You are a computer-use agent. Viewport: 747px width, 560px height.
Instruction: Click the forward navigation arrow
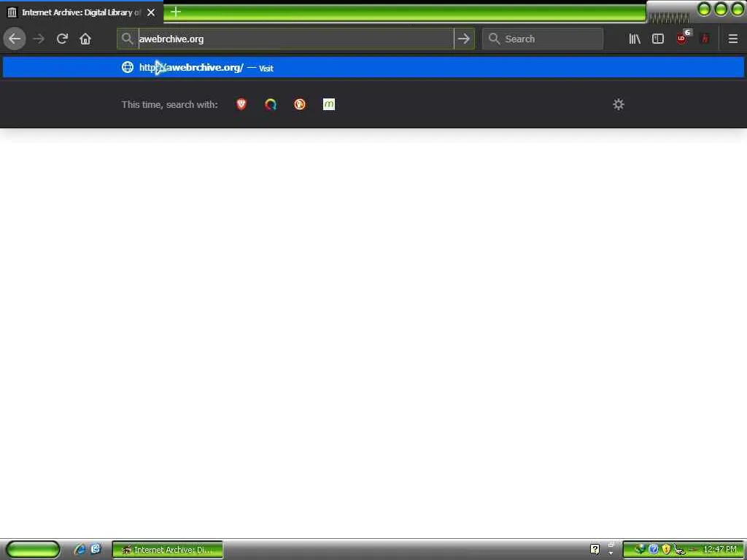39,39
